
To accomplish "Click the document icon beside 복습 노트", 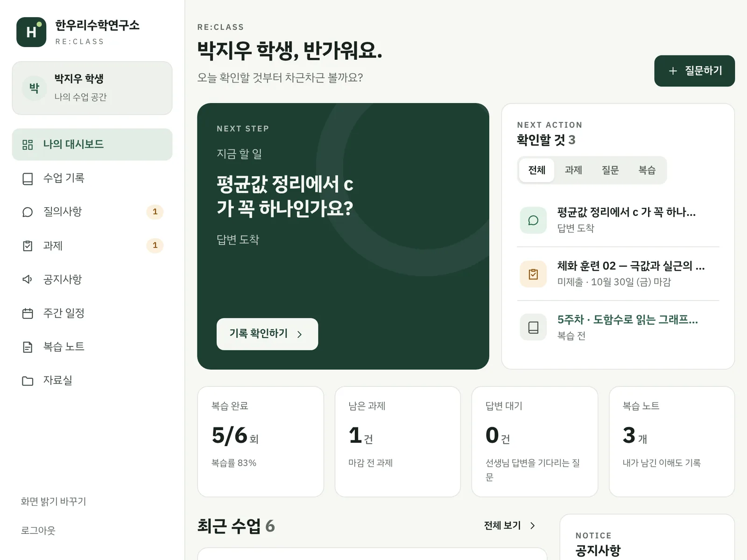I will (28, 347).
